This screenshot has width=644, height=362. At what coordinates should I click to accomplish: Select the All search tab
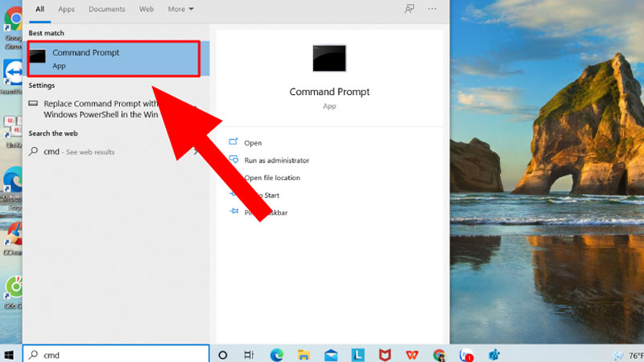pyautogui.click(x=38, y=9)
